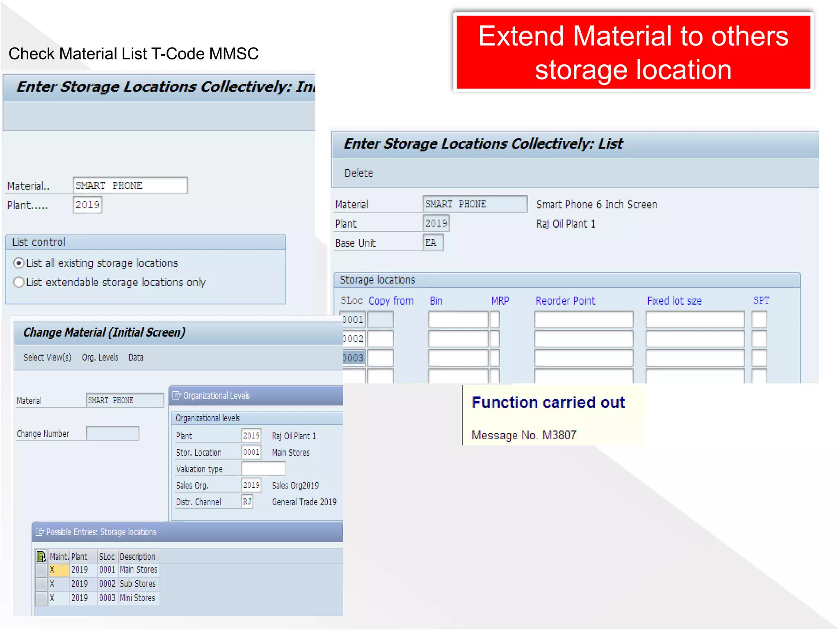Click the Plant field in Storage Locations List screen

click(436, 223)
